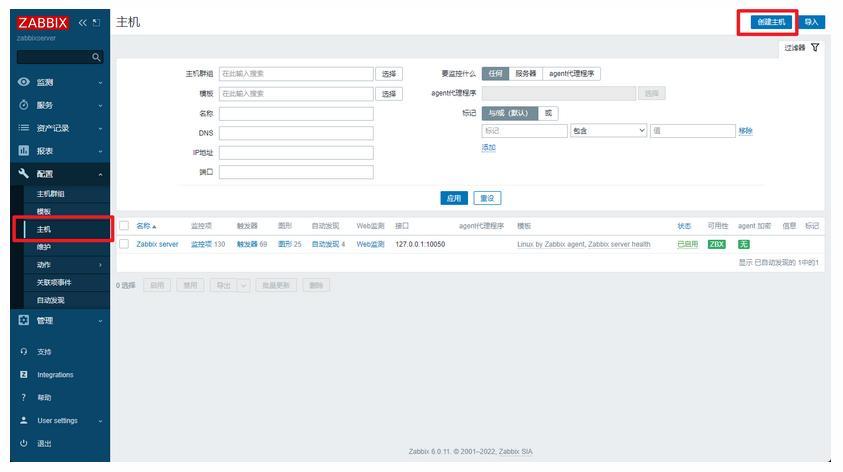Open Web监测 link in Zabbix server row
This screenshot has width=843, height=472.
click(370, 244)
